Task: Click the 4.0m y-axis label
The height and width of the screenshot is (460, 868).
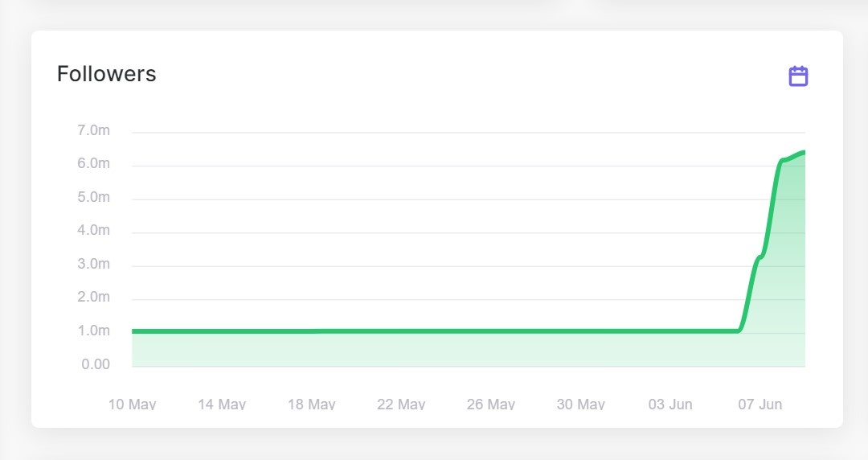Action: (93, 231)
